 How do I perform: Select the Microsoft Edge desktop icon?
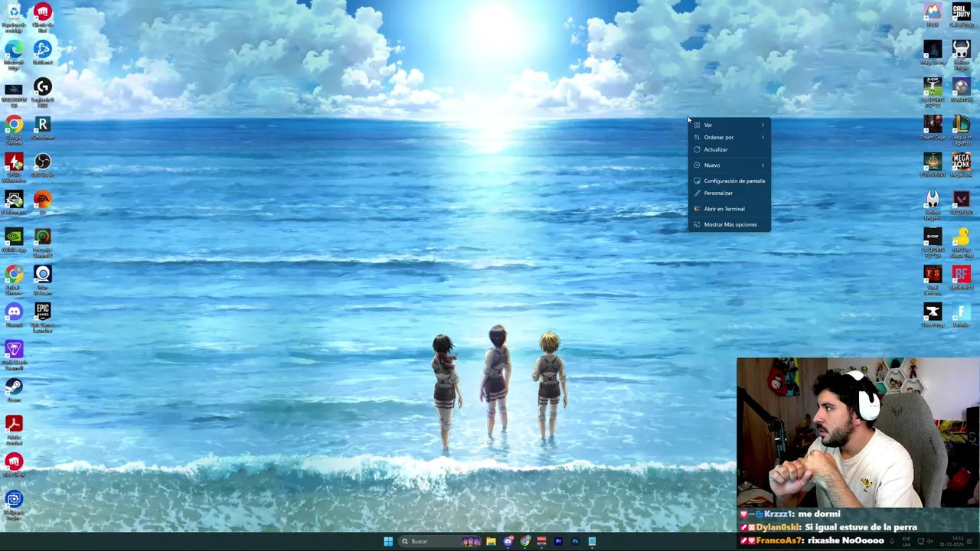(x=14, y=54)
